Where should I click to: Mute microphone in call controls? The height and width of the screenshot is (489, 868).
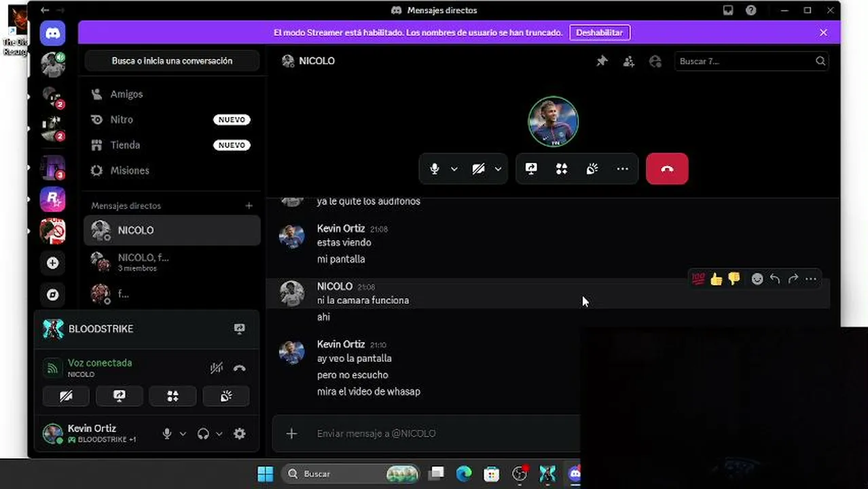pos(435,169)
